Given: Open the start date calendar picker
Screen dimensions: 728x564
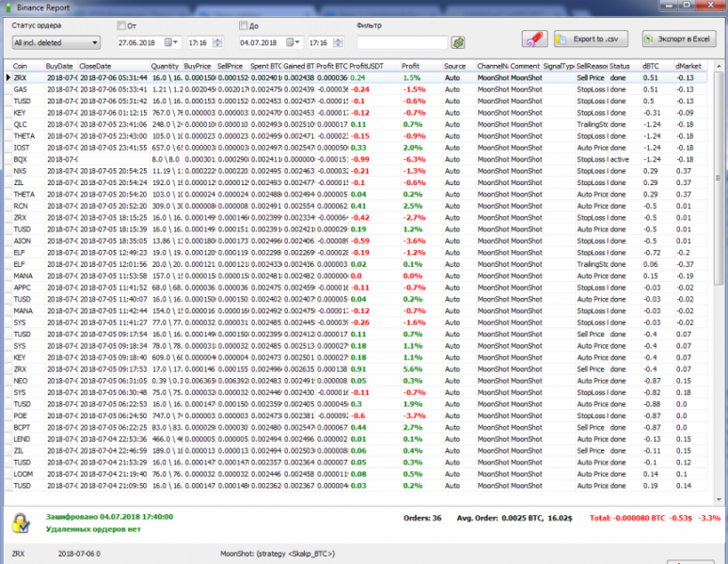Looking at the screenshot, I should point(171,42).
